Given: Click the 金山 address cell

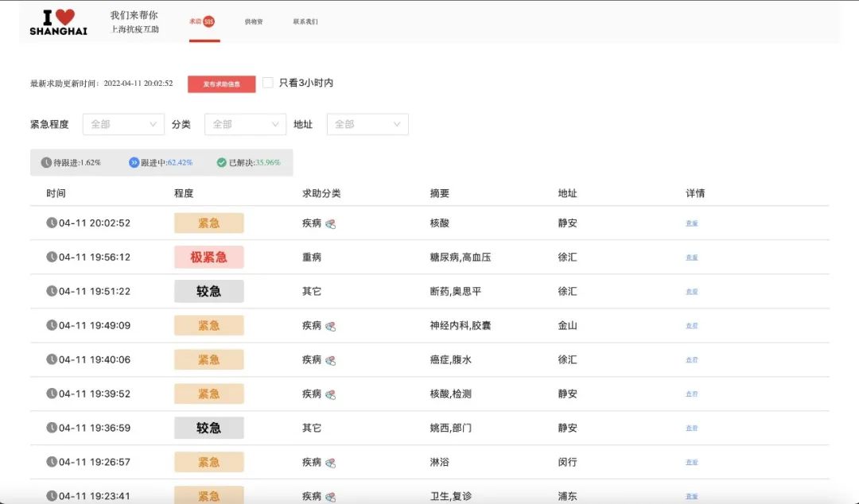Looking at the screenshot, I should (567, 325).
